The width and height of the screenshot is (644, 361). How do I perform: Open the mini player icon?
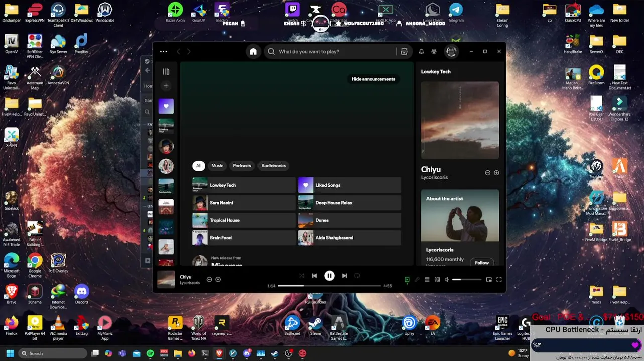click(x=489, y=280)
